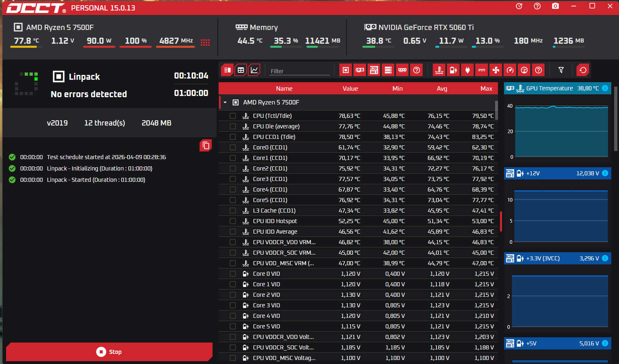
Task: Toggle the fan sensors filter icon
Action: 496,70
